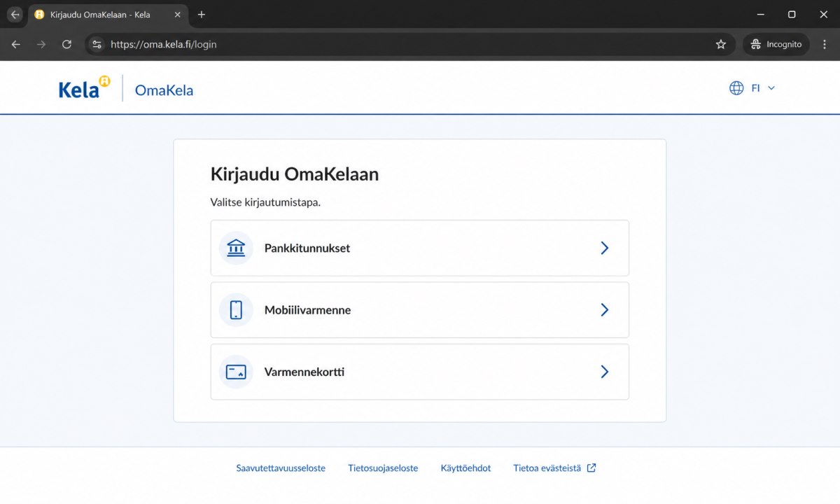Select the Kirjaudu OmaKelaan - Kela tab

click(108, 15)
